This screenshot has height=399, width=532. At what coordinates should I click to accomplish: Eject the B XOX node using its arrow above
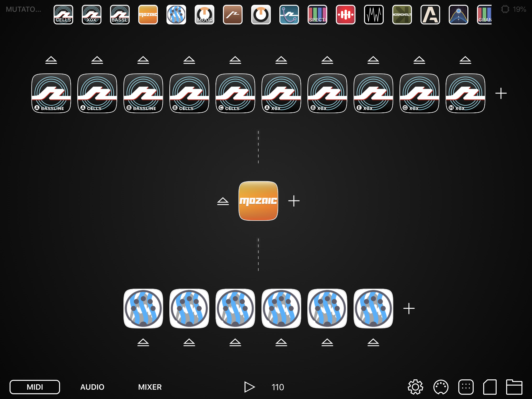(x=327, y=60)
